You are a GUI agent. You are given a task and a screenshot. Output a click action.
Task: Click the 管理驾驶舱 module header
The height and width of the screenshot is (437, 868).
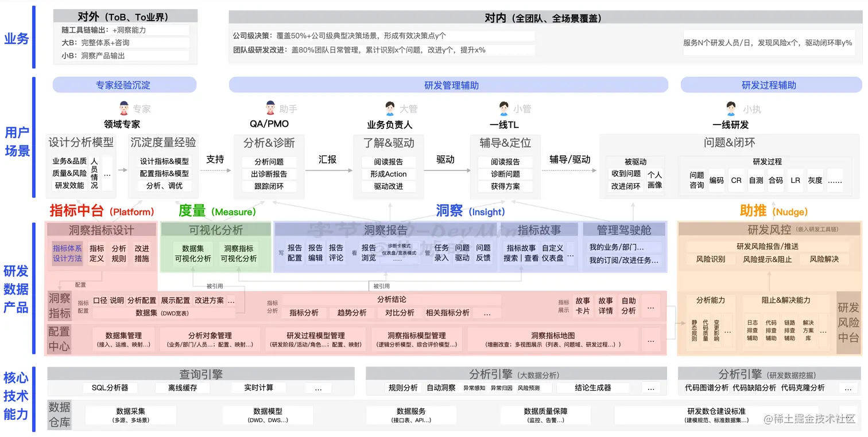click(624, 230)
